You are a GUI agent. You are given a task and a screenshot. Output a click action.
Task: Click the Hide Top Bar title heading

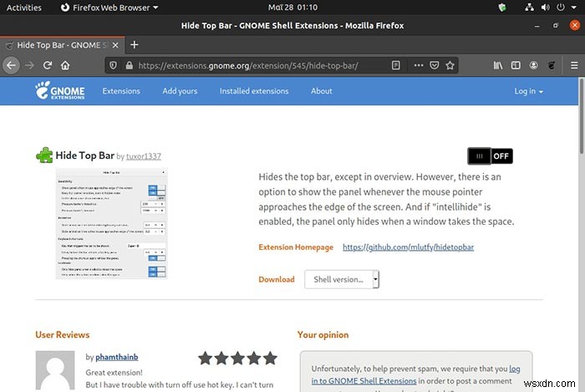tap(84, 155)
